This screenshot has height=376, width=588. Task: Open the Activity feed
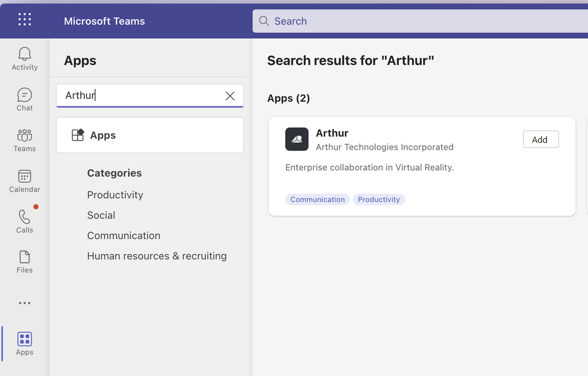click(x=24, y=58)
